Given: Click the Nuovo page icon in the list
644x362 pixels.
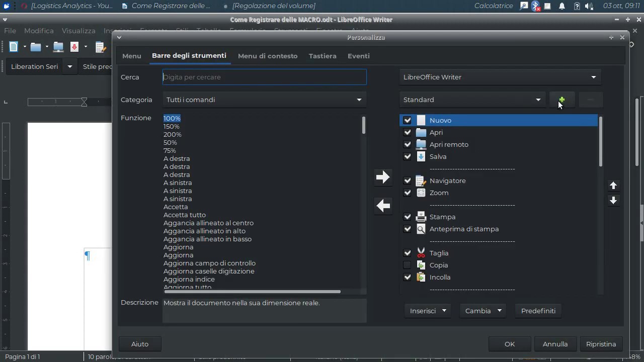Looking at the screenshot, I should click(x=421, y=120).
